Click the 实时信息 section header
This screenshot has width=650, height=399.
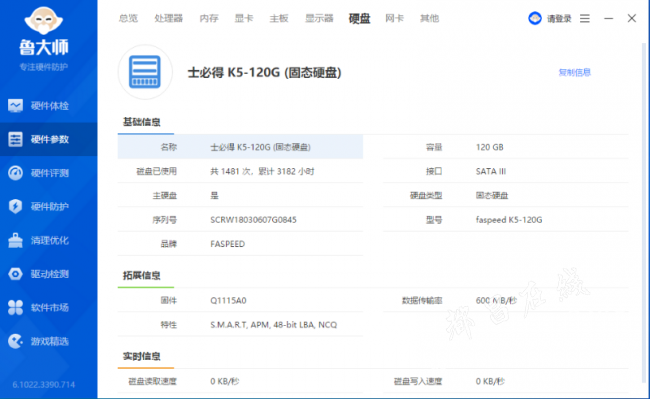pos(141,356)
